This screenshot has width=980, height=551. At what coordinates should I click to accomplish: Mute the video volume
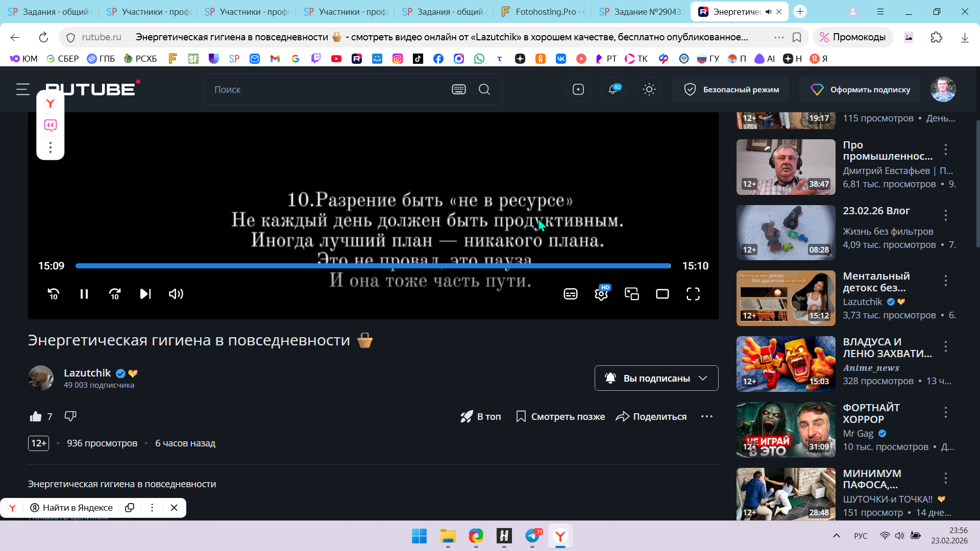point(176,294)
